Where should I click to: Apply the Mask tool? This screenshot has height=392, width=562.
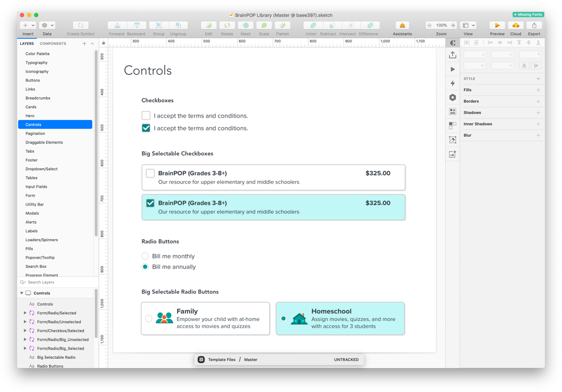point(246,25)
